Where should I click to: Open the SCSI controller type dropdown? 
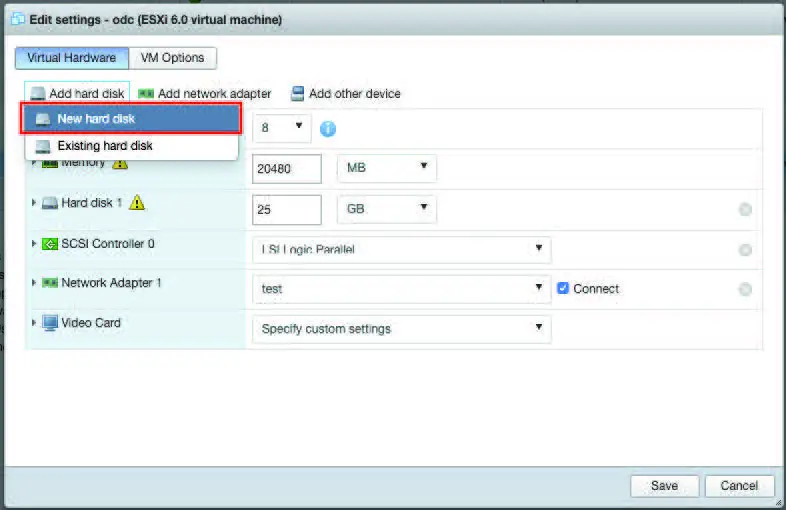pos(402,249)
